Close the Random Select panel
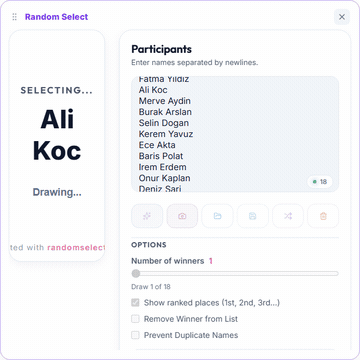The image size is (360, 360). click(342, 17)
